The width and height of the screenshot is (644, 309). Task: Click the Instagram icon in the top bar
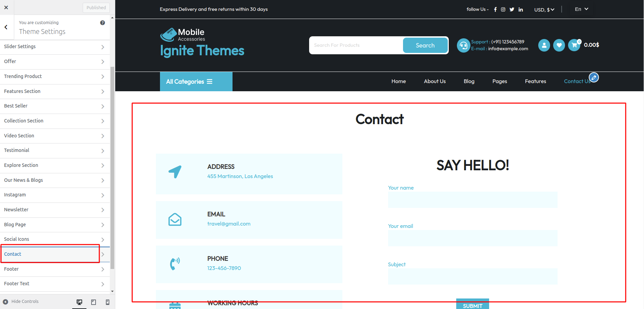[x=503, y=9]
